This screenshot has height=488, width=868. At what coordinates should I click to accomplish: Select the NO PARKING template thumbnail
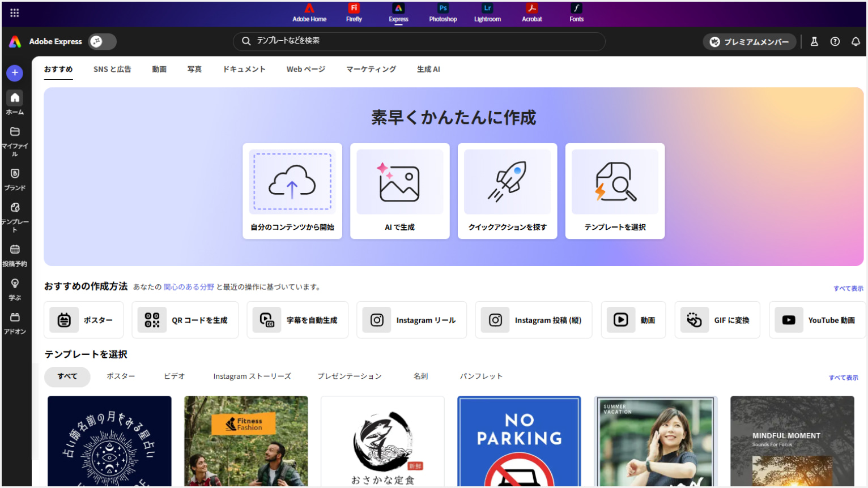(x=518, y=442)
